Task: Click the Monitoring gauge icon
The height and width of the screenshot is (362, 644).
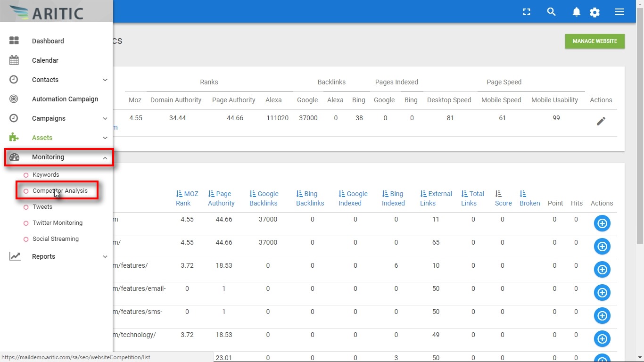Action: [x=14, y=157]
